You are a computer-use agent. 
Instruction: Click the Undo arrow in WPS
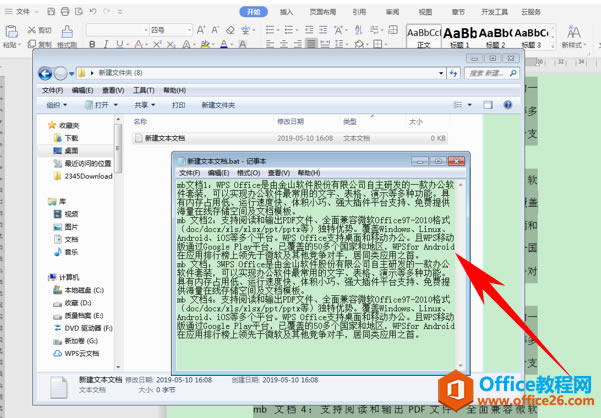click(x=93, y=11)
